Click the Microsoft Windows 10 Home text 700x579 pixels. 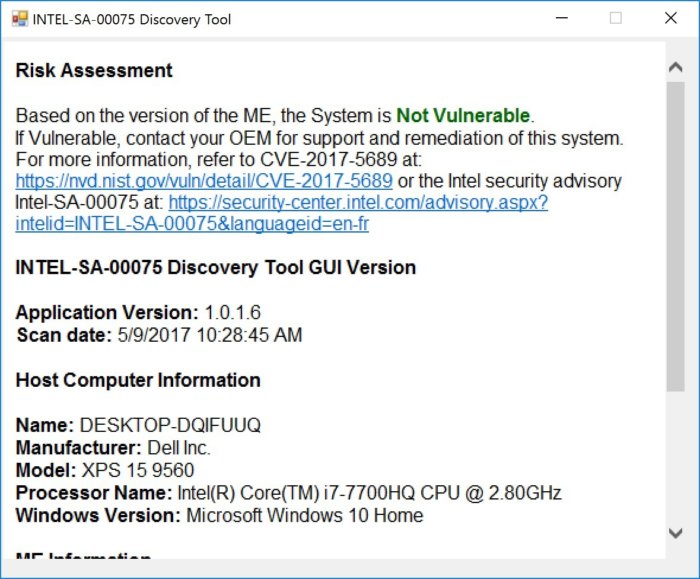click(x=304, y=516)
